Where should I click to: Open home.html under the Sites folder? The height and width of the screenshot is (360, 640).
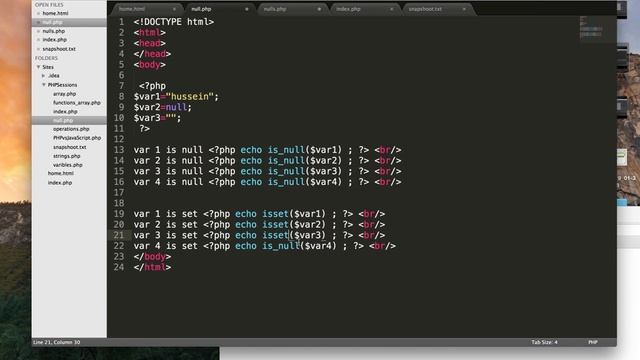(60, 173)
